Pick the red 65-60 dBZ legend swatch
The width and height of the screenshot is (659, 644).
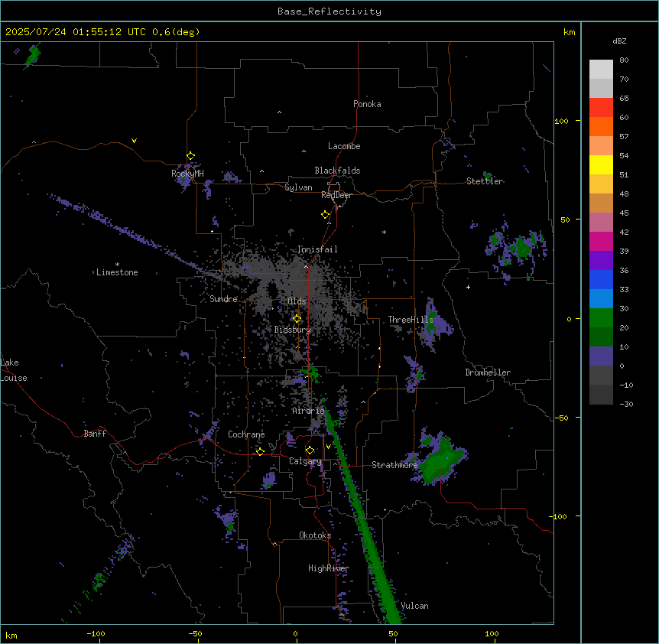pos(601,108)
